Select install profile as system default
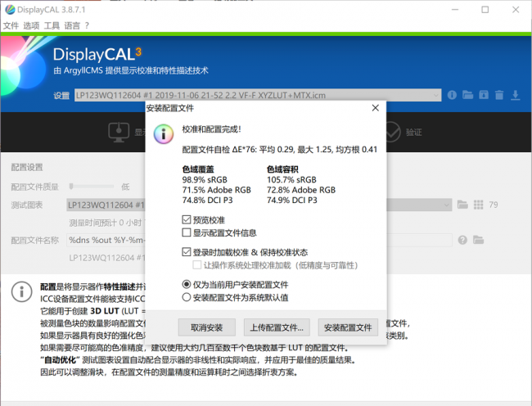This screenshot has width=532, height=406. (187, 297)
